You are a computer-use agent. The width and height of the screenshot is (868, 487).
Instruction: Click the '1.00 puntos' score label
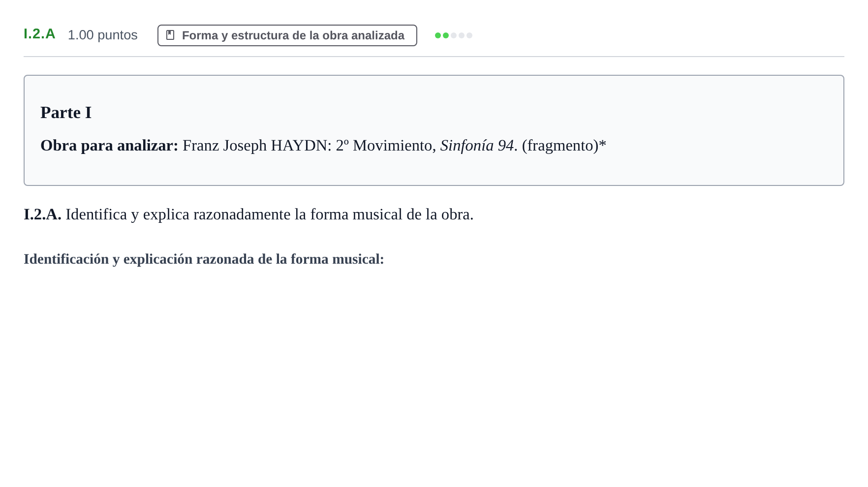[x=102, y=35]
